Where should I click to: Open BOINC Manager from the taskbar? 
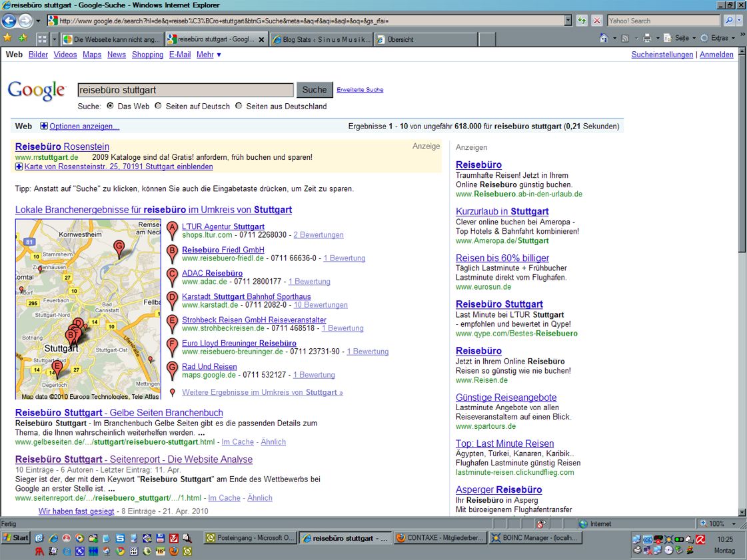pyautogui.click(x=535, y=538)
